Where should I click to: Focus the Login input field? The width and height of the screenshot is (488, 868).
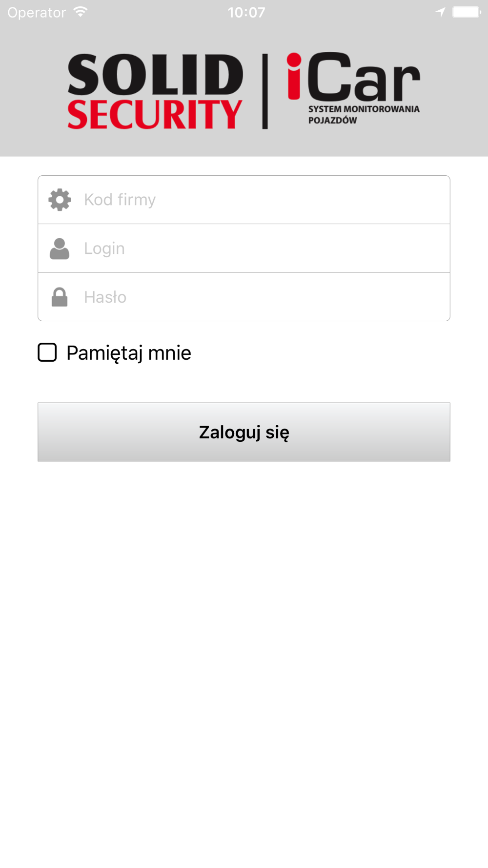244,248
